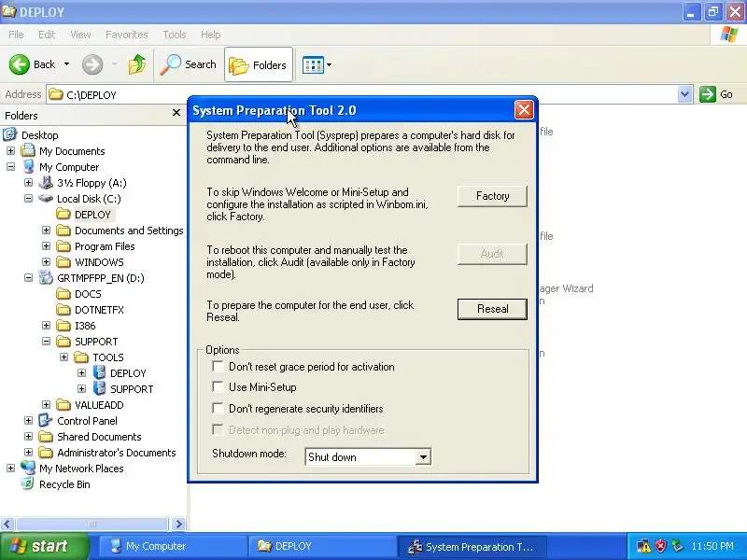Select DEPLOY folder under Local Disk (C:)
This screenshot has height=560, width=747.
(x=85, y=215)
